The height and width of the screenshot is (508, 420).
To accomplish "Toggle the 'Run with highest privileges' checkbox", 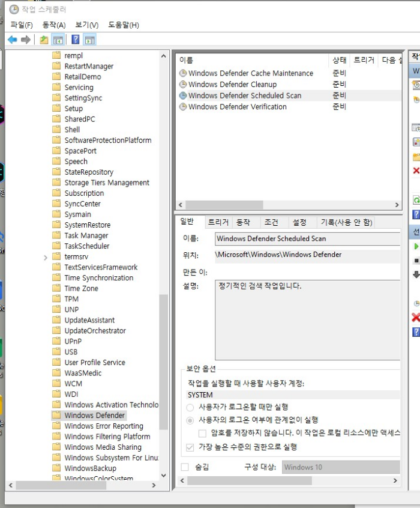I will (190, 447).
